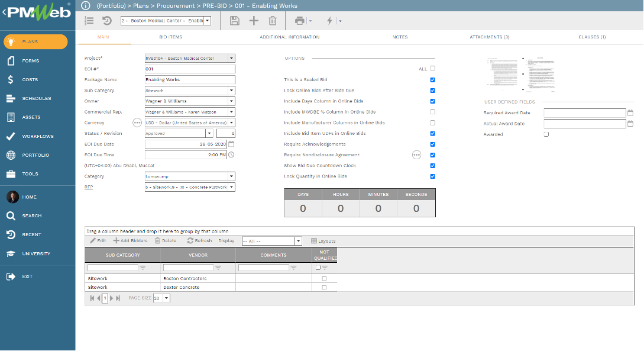
Task: Open the Sub Category dropdown
Action: (x=231, y=91)
